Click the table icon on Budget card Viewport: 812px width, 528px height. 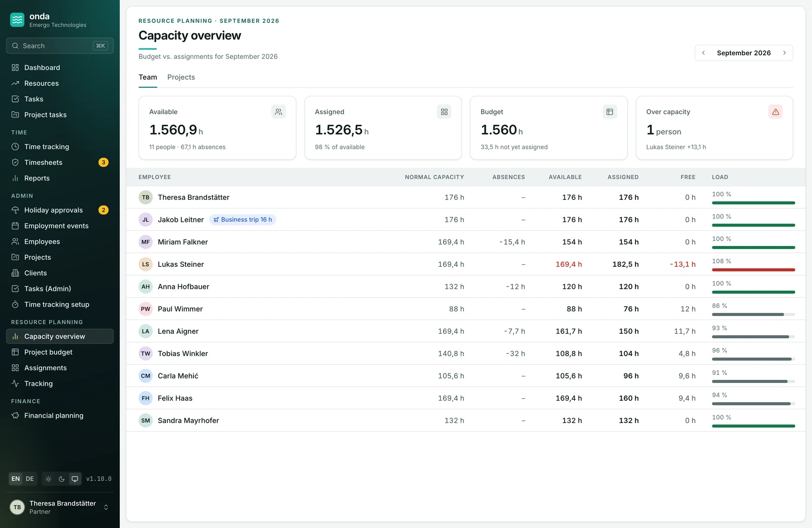pos(610,112)
